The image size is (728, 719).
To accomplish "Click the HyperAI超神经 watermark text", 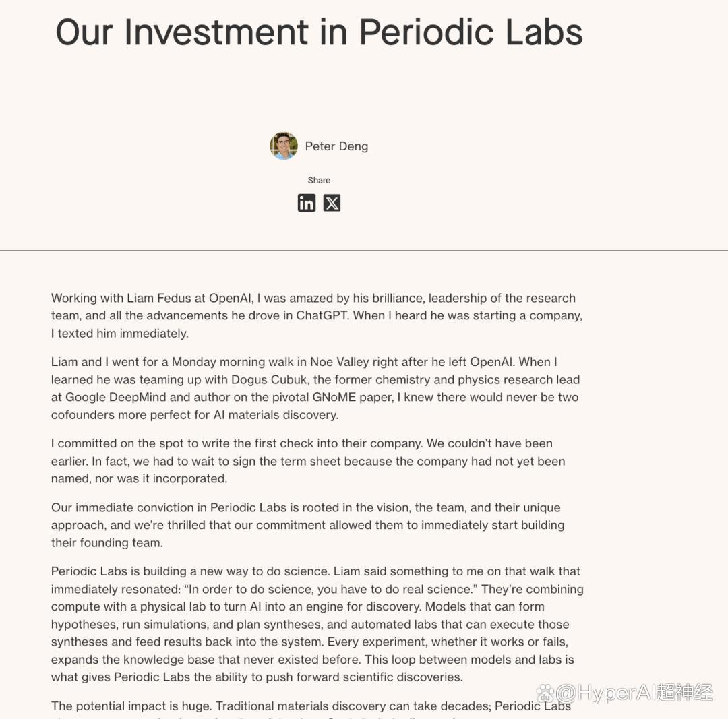I will coord(635,692).
